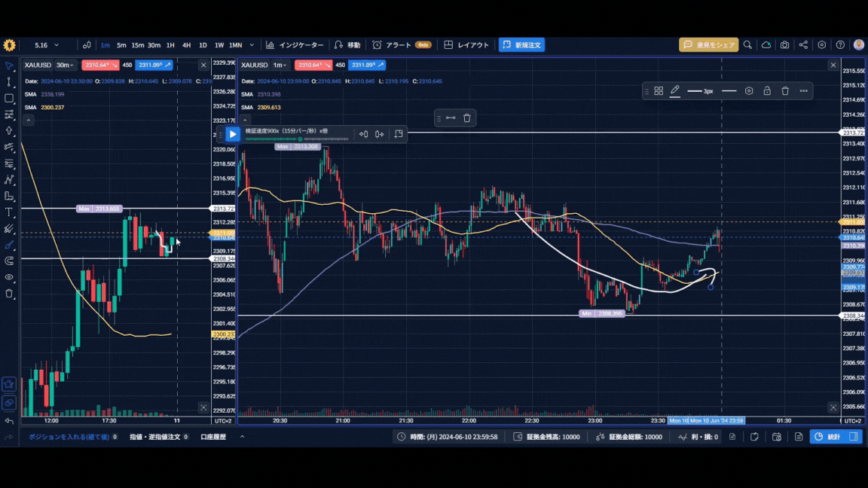Toggle the 統計 statistics panel button
868x488 pixels.
click(x=827, y=437)
